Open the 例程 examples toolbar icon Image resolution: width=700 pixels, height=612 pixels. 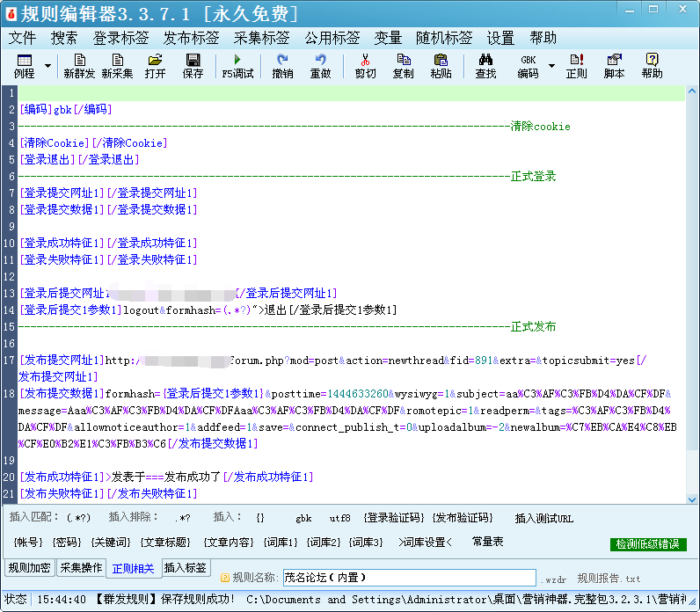(x=24, y=66)
